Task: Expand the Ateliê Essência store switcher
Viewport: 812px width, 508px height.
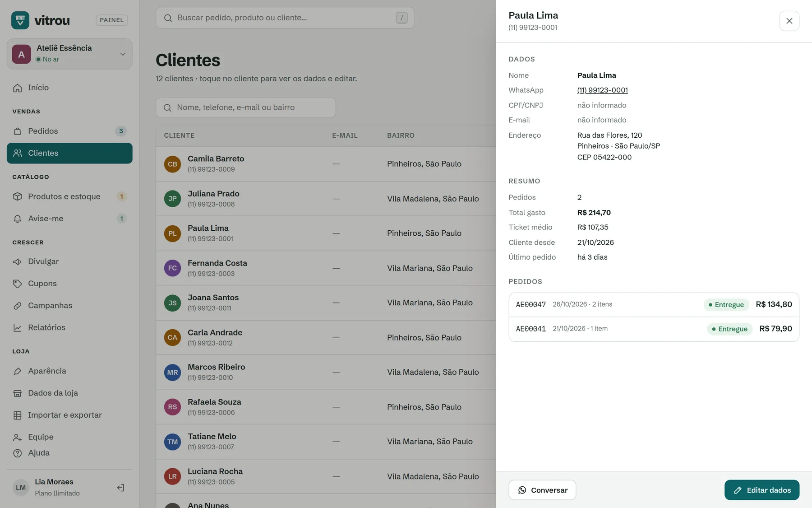Action: coord(69,54)
